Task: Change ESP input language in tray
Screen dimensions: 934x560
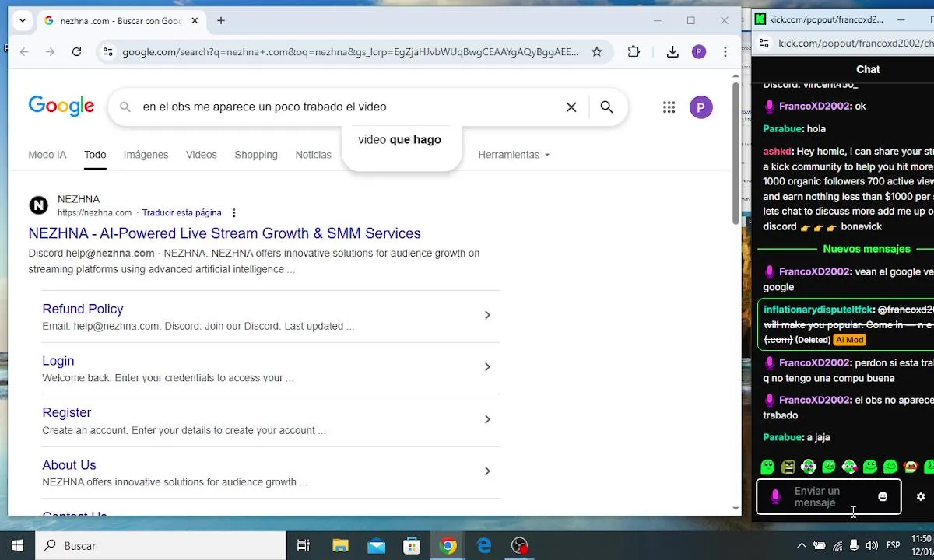Action: click(x=894, y=546)
